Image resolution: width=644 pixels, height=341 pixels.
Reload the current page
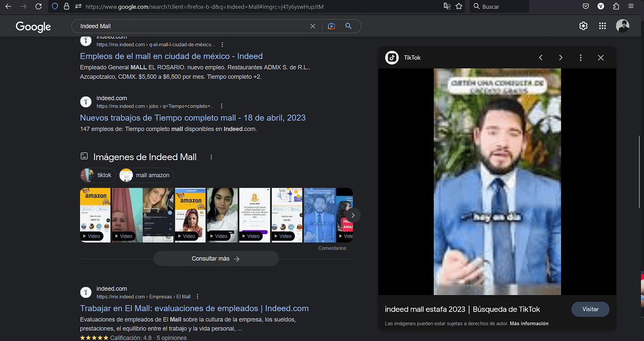coord(39,6)
